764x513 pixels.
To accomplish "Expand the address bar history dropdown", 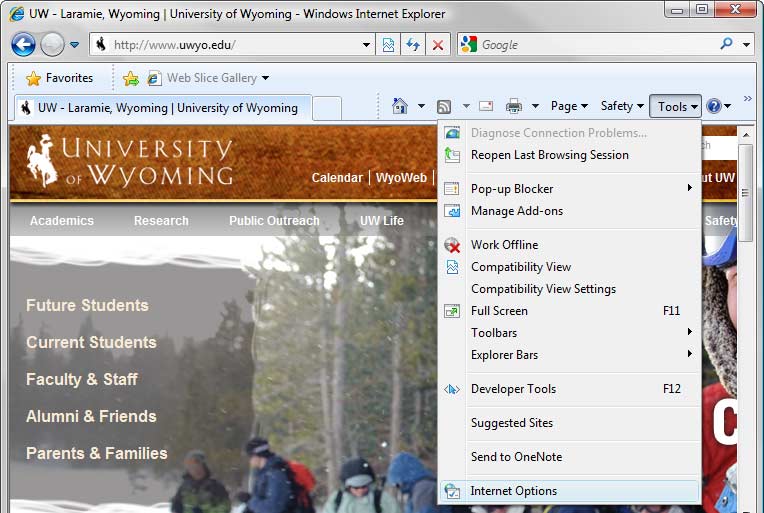I will [x=366, y=45].
